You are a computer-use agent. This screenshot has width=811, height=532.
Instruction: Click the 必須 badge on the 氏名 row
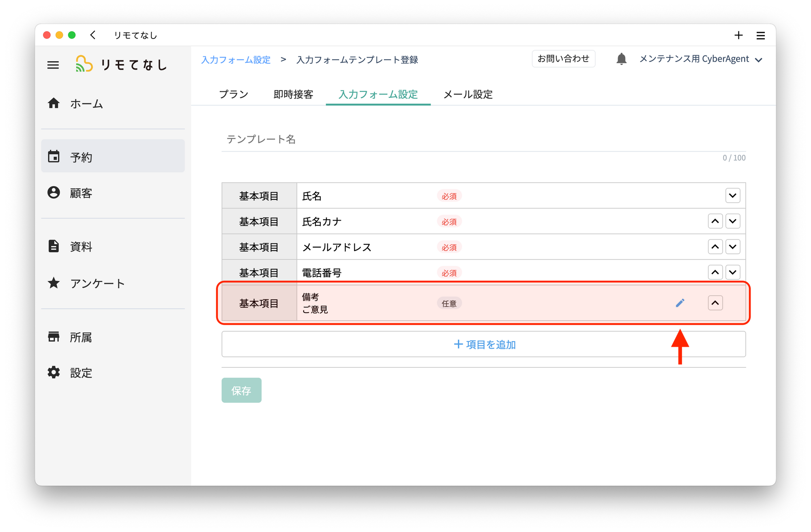(449, 196)
